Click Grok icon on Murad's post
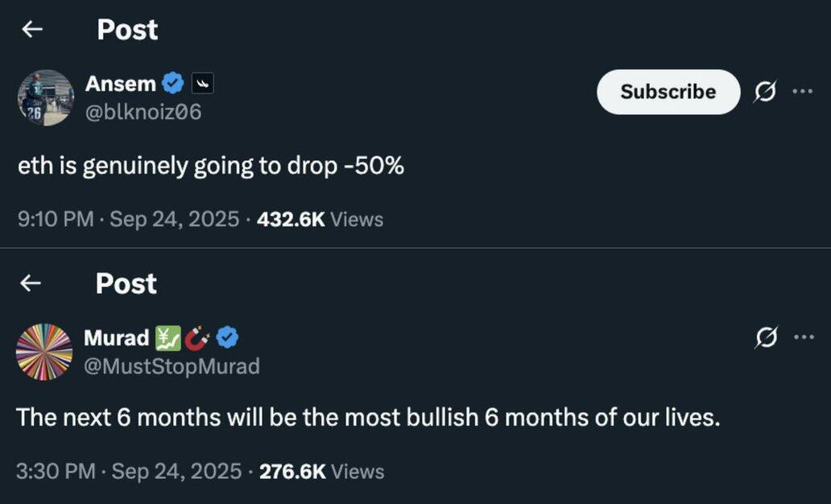 click(x=766, y=337)
